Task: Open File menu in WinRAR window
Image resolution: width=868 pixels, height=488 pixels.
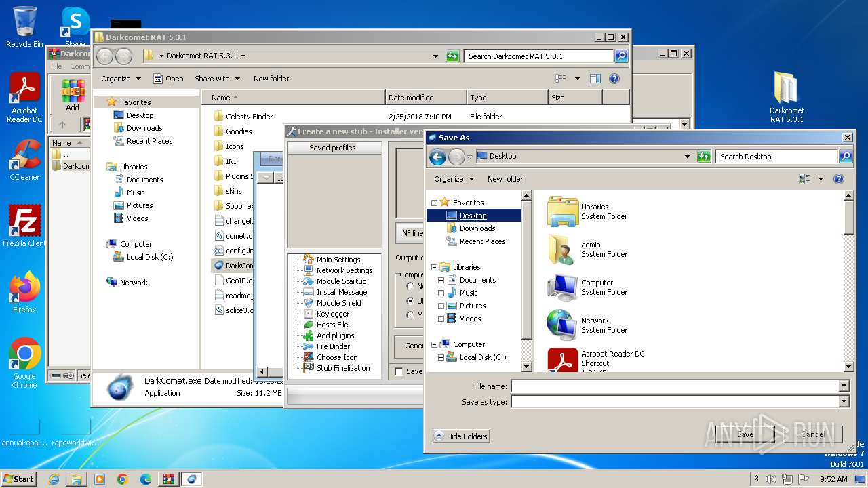Action: coord(57,66)
